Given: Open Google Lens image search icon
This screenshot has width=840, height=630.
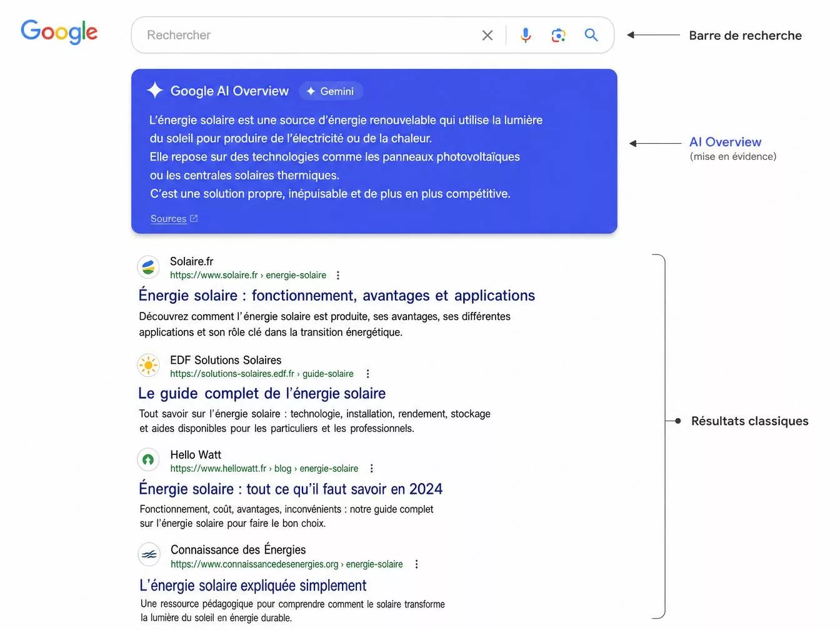Looking at the screenshot, I should tap(558, 35).
